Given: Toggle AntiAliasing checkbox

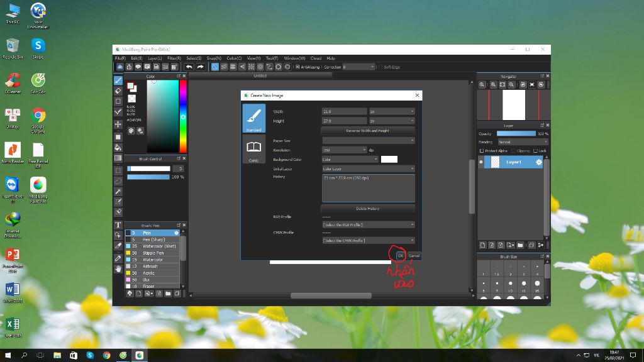Looking at the screenshot, I should click(x=297, y=67).
